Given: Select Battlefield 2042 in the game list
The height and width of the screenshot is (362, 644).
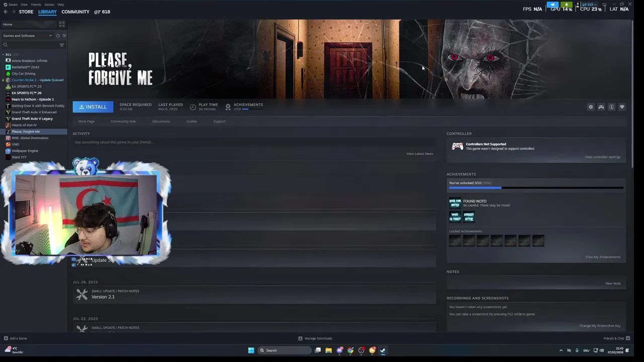Looking at the screenshot, I should pos(25,67).
